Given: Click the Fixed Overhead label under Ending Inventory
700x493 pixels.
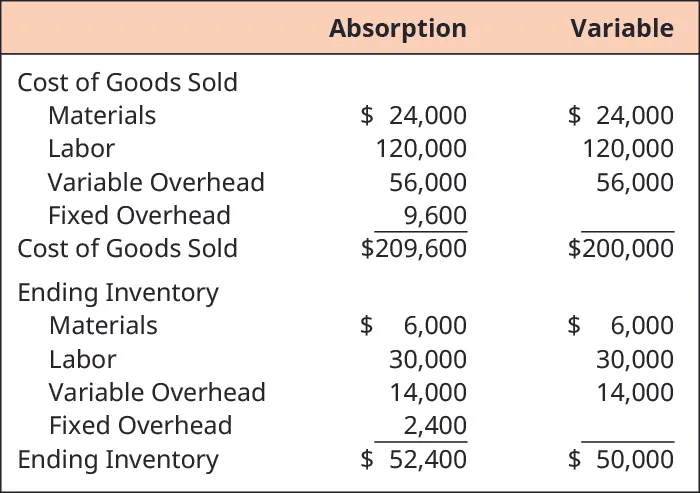Looking at the screenshot, I should (x=140, y=425).
